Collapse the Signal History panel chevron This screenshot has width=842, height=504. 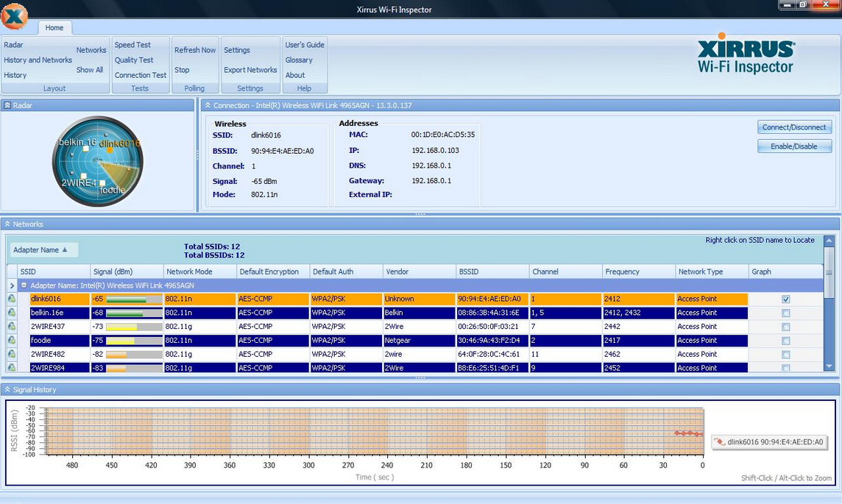pos(7,390)
